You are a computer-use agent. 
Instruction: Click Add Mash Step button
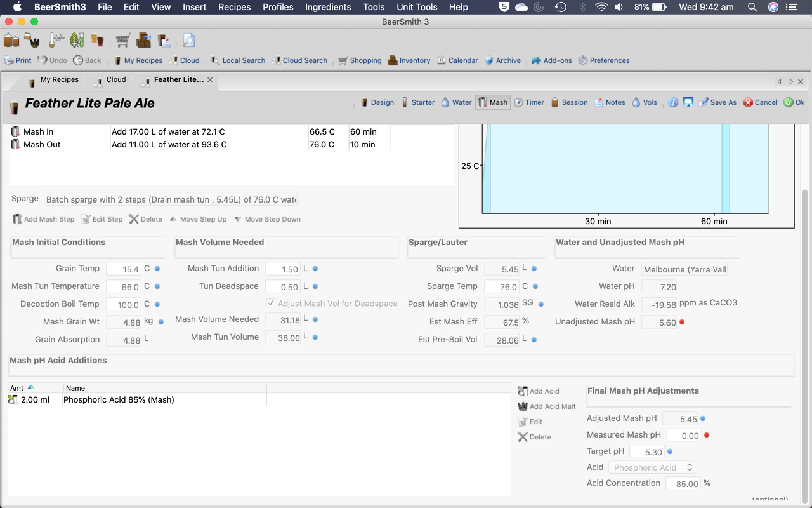coord(43,219)
